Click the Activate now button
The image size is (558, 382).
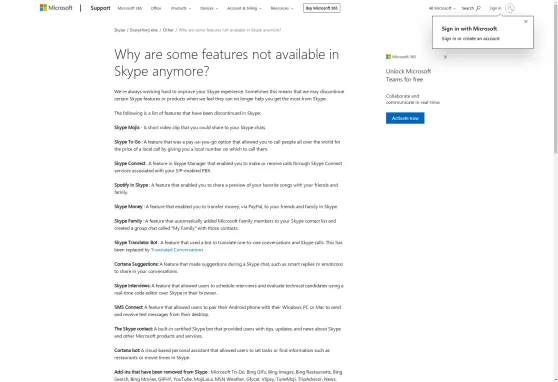point(405,118)
